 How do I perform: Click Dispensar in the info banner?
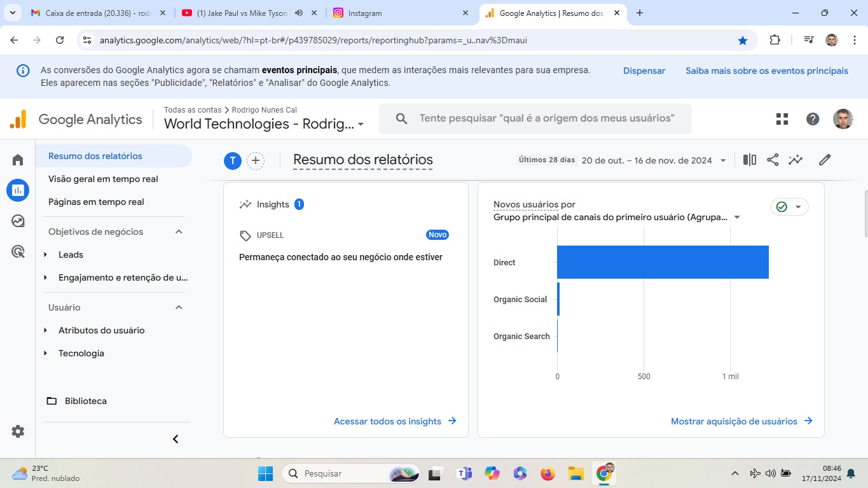pyautogui.click(x=644, y=71)
